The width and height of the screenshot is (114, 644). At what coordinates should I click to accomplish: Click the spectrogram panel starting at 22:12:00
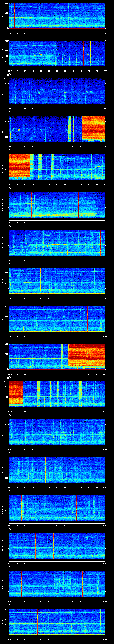coord(57,432)
